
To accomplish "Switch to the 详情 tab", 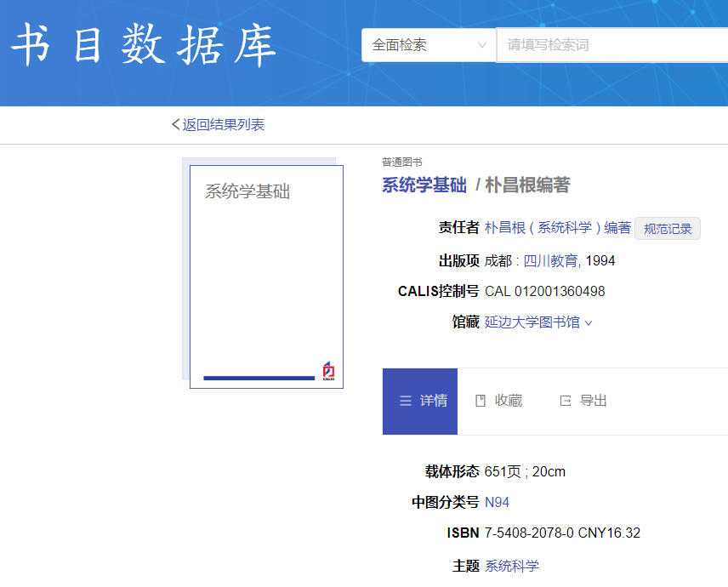I will 421,401.
